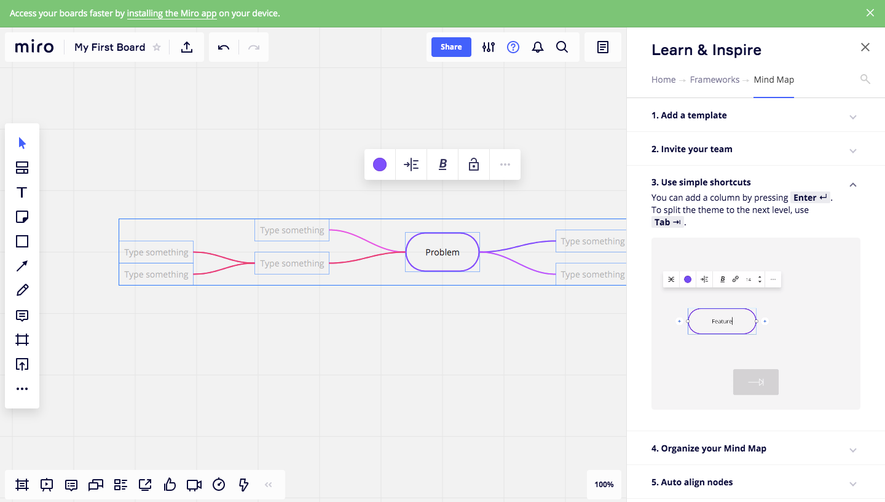885x502 pixels.
Task: Open more options ellipsis in context toolbar
Action: 505,164
